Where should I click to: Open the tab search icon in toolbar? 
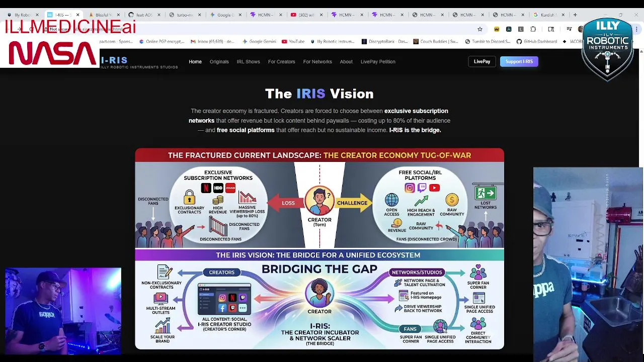[551, 29]
